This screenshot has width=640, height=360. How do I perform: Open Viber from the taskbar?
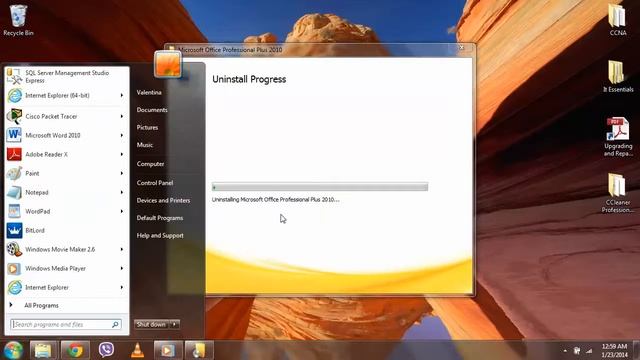coord(106,350)
